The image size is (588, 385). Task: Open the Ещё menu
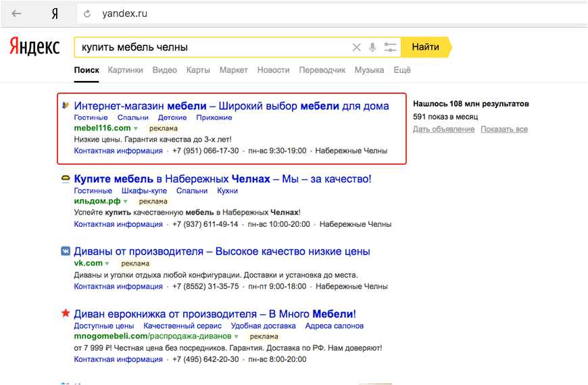402,70
